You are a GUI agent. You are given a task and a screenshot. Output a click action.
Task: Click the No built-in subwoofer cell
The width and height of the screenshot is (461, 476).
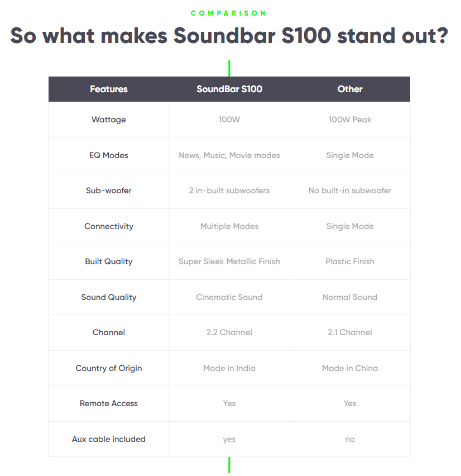click(350, 191)
